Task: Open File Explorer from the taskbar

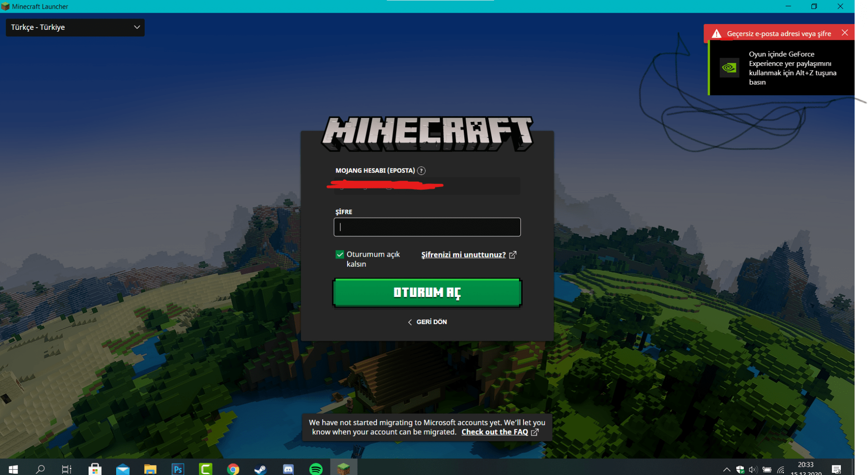Action: [x=150, y=469]
